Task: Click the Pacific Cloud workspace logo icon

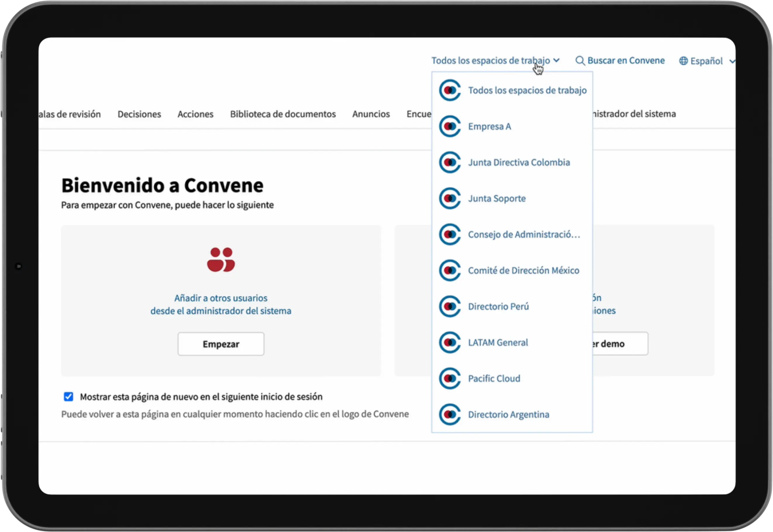Action: [450, 378]
